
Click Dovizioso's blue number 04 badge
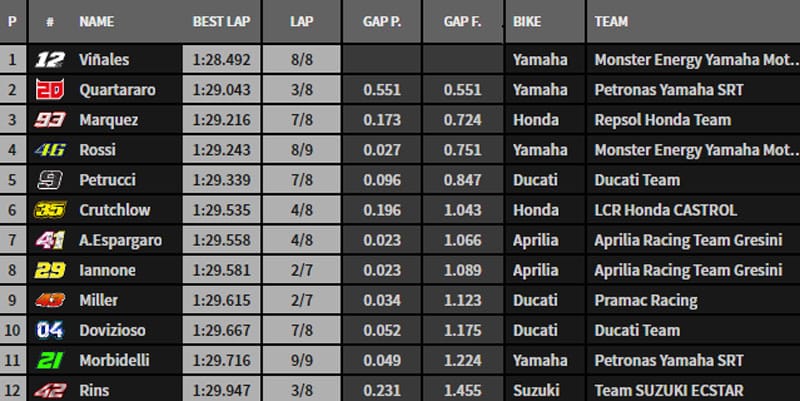pos(49,330)
